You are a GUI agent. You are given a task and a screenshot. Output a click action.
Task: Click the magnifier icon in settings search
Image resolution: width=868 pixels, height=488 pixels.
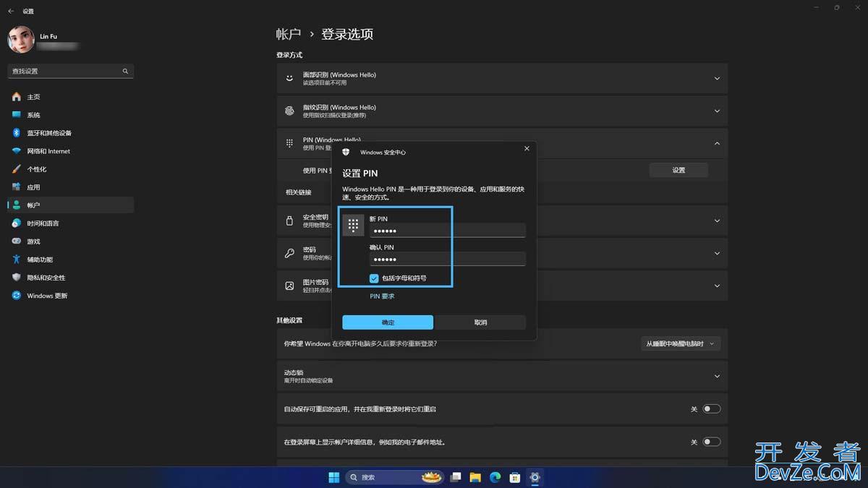pos(125,71)
